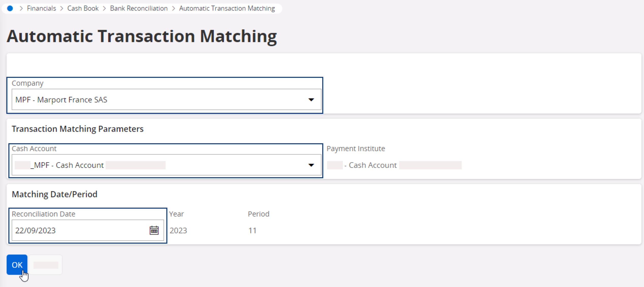644x287 pixels.
Task: Click the chevron before Automatic Transaction Matching breadcrumb
Action: 173,8
